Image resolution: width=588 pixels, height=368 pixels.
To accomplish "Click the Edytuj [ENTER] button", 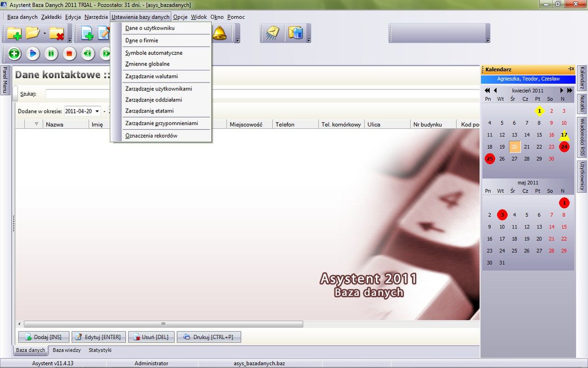I will pos(98,337).
